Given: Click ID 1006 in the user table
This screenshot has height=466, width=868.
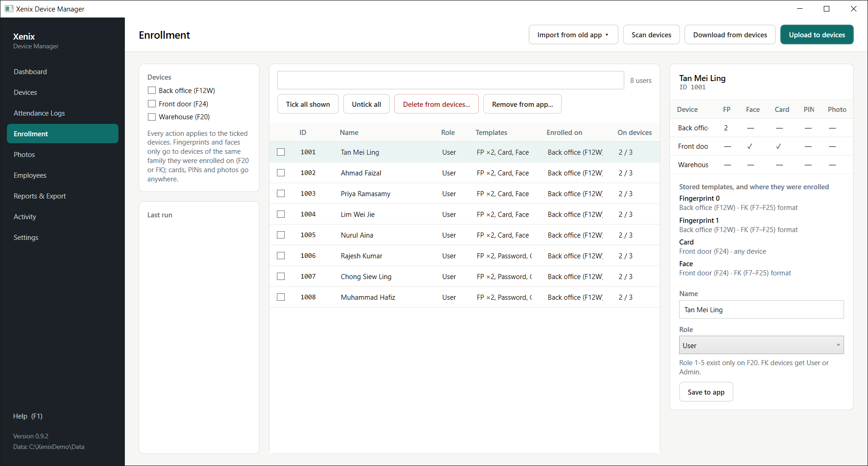Looking at the screenshot, I should pos(308,256).
